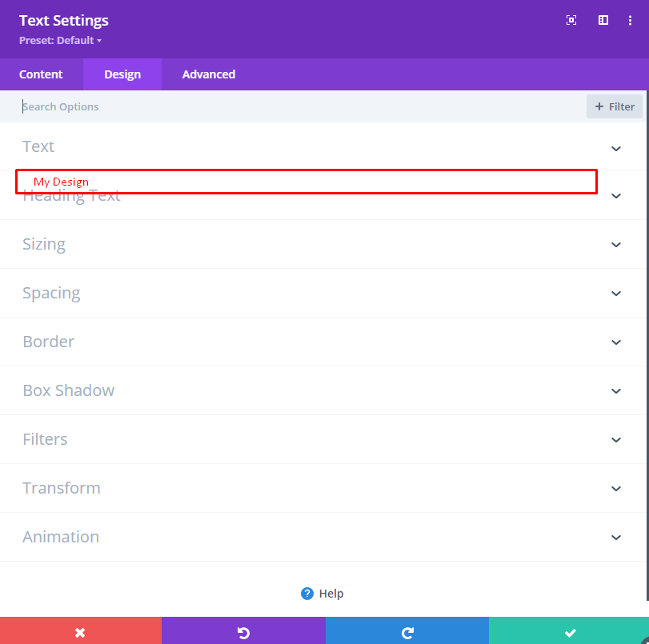Undo the last change

pos(243,631)
